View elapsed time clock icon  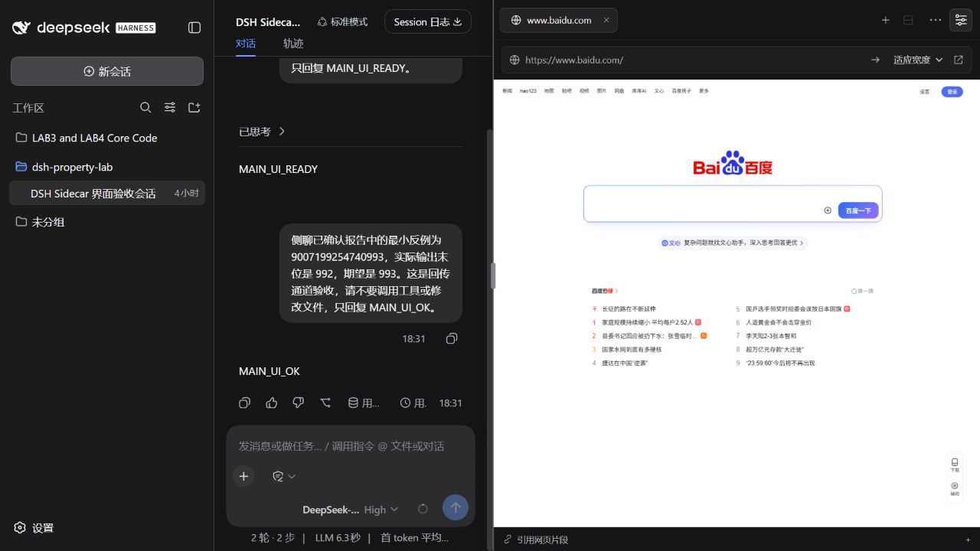coord(413,403)
